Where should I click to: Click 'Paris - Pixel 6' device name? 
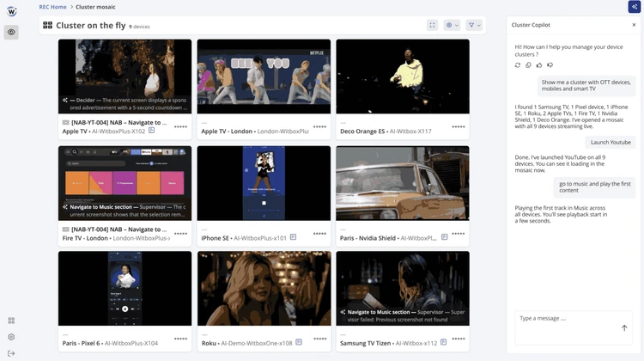[x=81, y=343]
